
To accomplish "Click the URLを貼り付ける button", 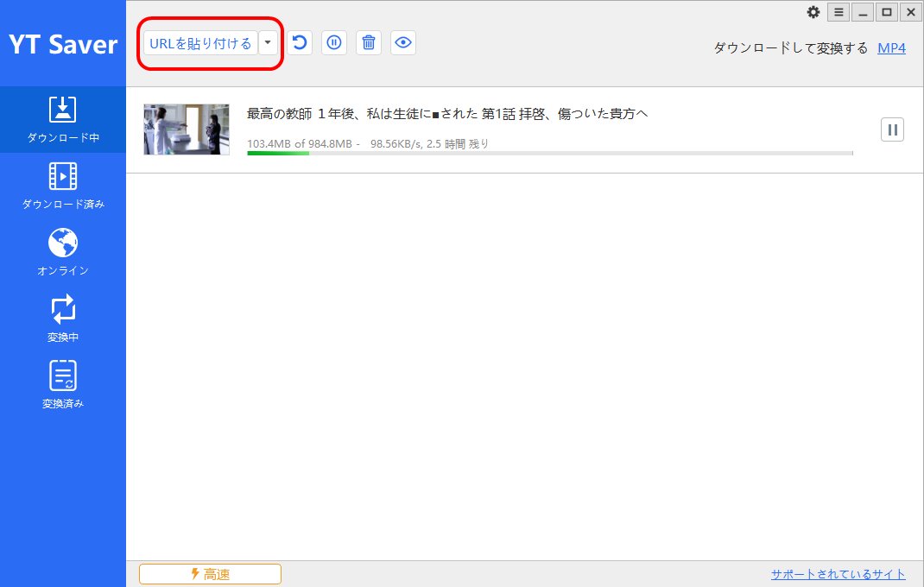I will tap(200, 43).
